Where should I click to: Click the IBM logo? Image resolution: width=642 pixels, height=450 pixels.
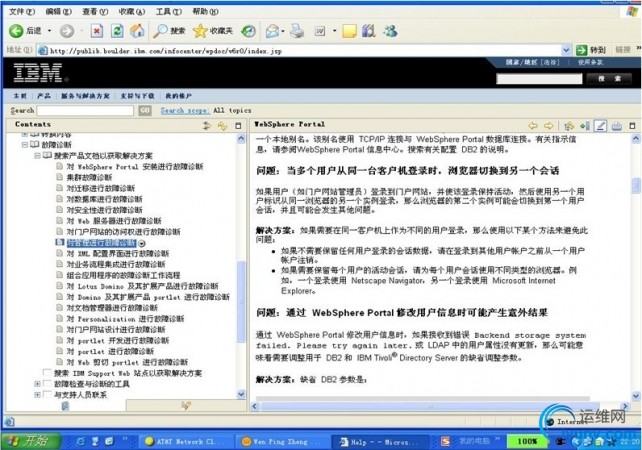[x=38, y=72]
